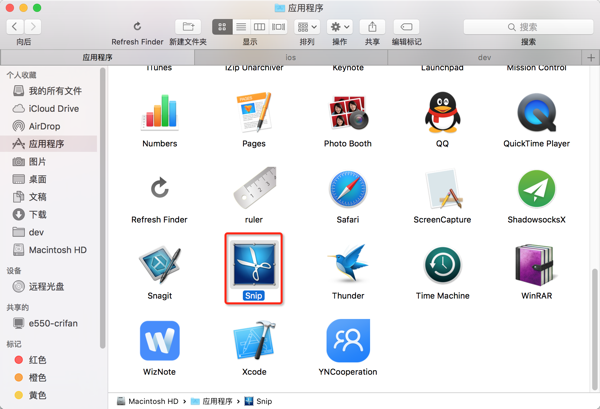The height and width of the screenshot is (409, 600).
Task: Open the arrange-by dropdown
Action: (307, 27)
